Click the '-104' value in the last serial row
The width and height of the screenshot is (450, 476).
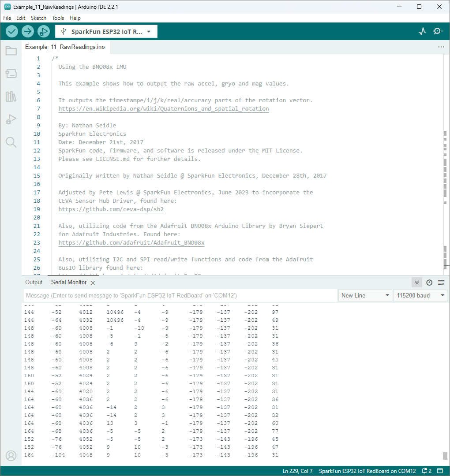tap(58, 455)
